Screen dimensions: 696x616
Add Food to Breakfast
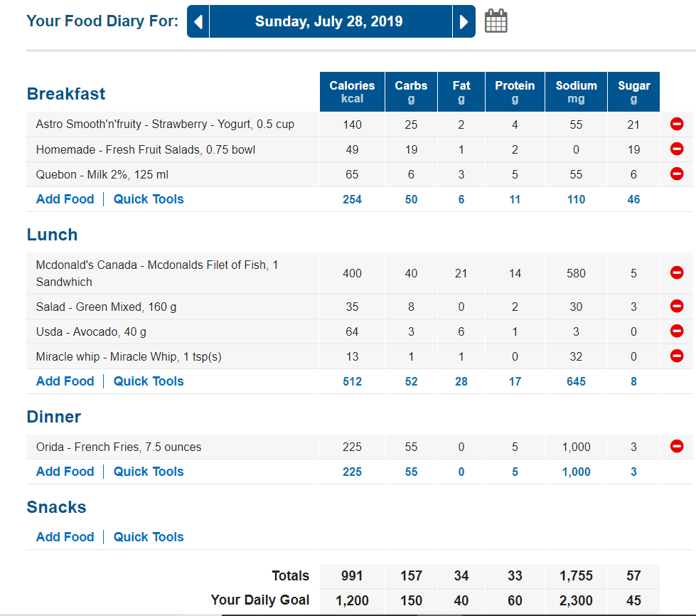coord(65,199)
